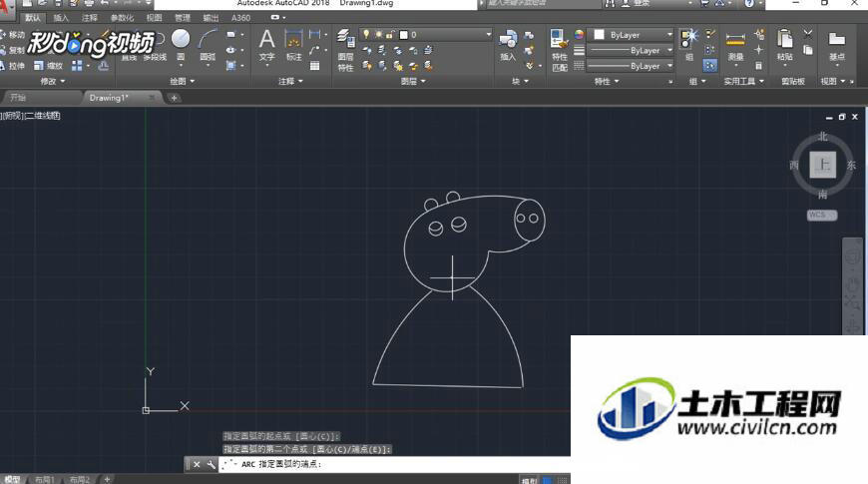Expand the Annotation (注释) panel
Screen dimensions: 868x484
tap(290, 82)
